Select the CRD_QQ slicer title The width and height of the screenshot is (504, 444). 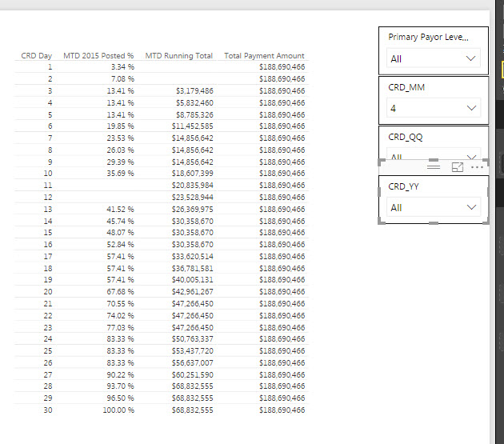pos(406,138)
